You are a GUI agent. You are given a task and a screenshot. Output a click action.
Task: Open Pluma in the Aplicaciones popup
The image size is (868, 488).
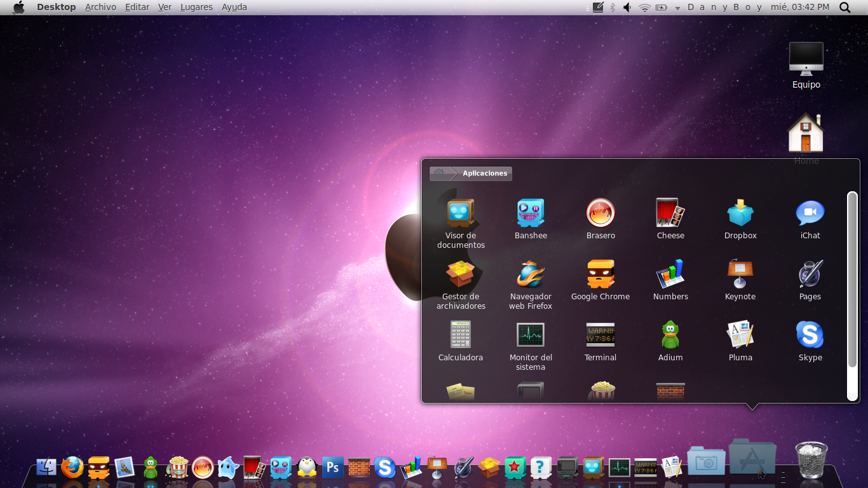740,341
